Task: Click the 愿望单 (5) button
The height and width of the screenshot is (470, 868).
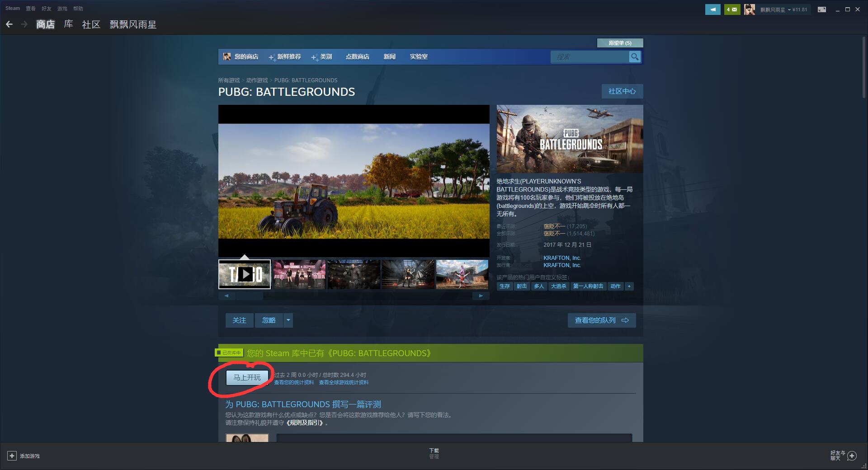Action: [620, 43]
